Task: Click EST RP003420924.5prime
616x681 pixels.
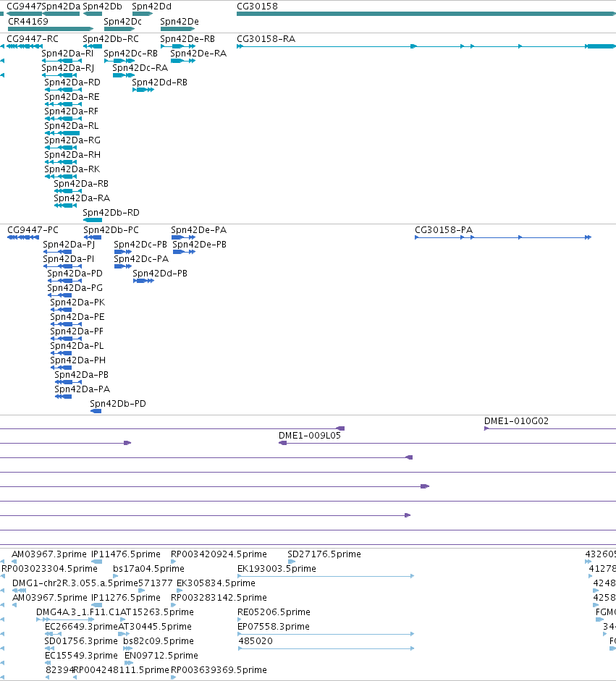Action: pos(219,554)
